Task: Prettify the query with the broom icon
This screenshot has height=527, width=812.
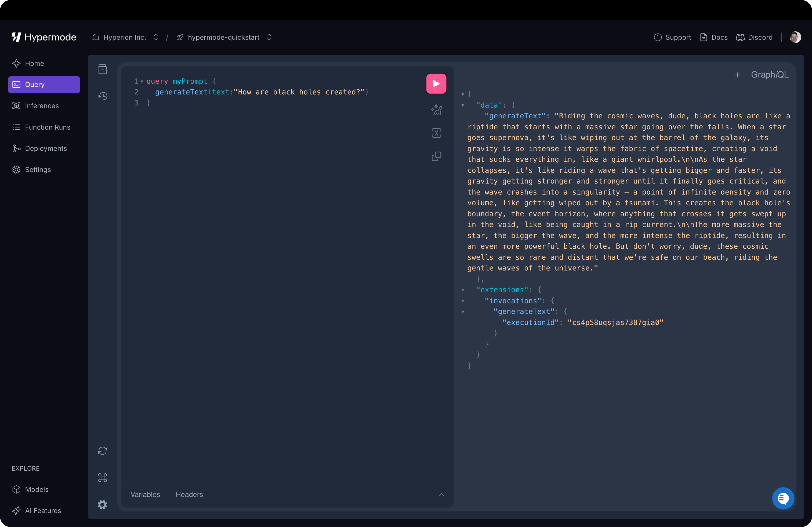Action: (x=437, y=110)
